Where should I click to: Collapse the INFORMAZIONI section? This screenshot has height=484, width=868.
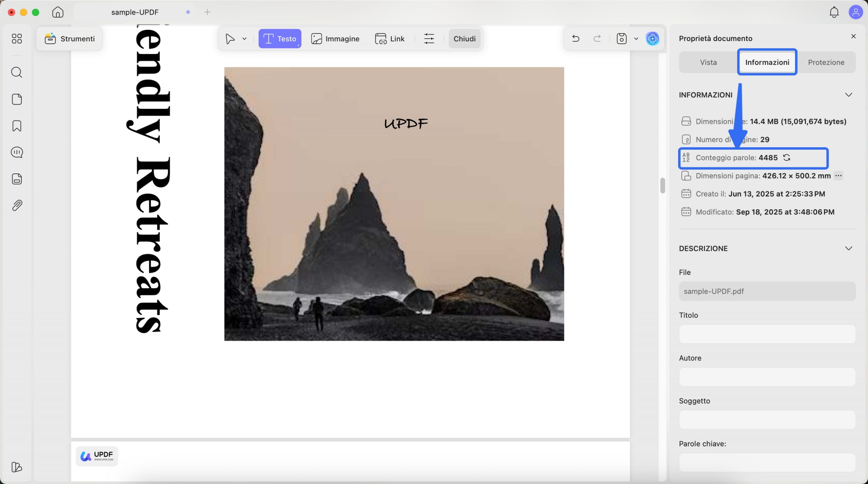pos(849,95)
